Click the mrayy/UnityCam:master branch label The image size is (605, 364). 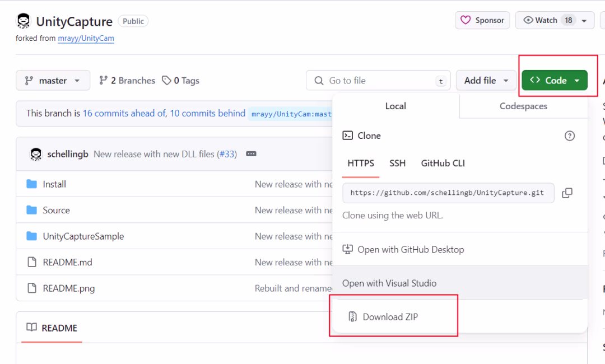coord(291,114)
